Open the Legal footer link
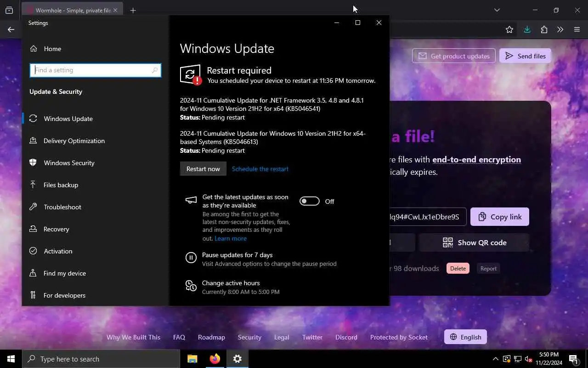This screenshot has height=368, width=588. click(282, 337)
